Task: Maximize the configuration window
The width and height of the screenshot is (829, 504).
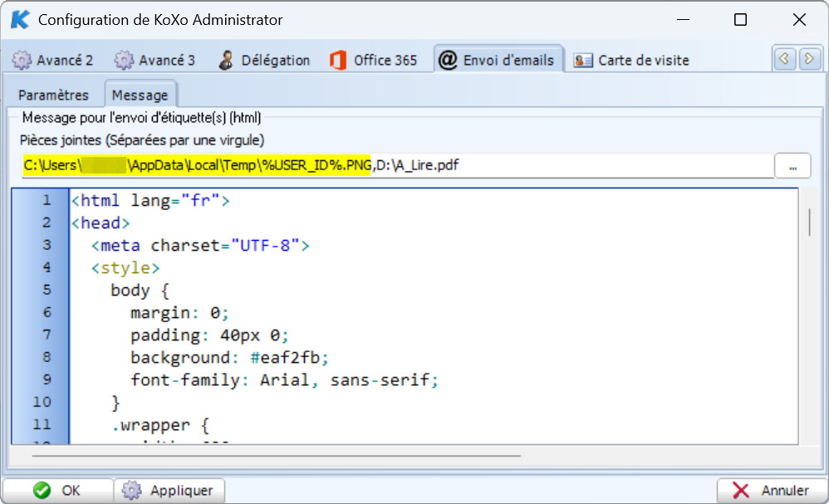Action: [x=740, y=20]
